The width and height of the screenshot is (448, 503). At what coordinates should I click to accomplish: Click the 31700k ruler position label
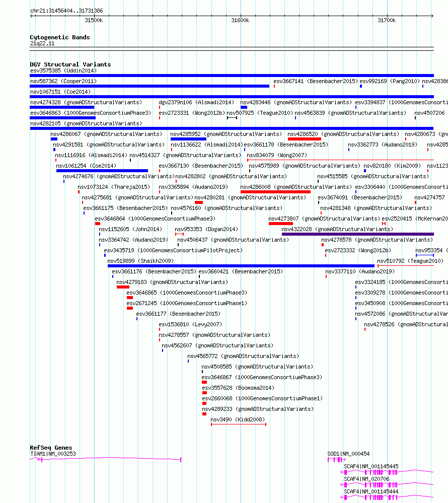[x=387, y=20]
